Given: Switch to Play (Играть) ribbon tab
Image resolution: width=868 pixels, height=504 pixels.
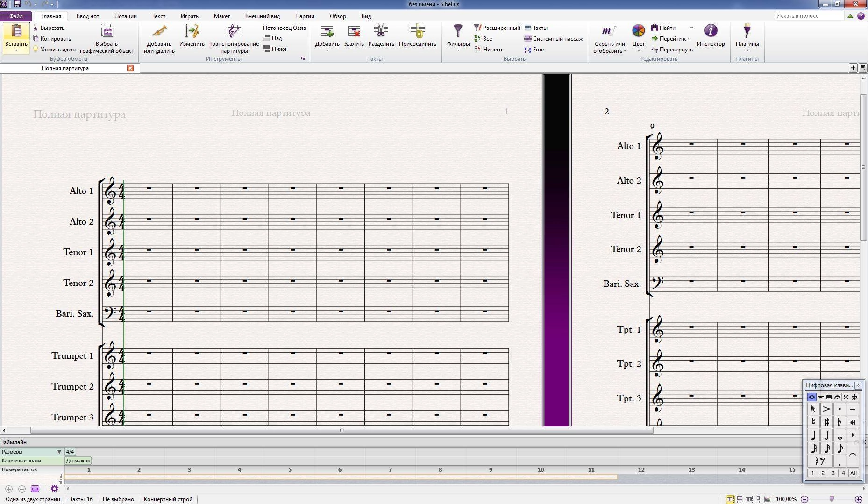Looking at the screenshot, I should tap(190, 16).
